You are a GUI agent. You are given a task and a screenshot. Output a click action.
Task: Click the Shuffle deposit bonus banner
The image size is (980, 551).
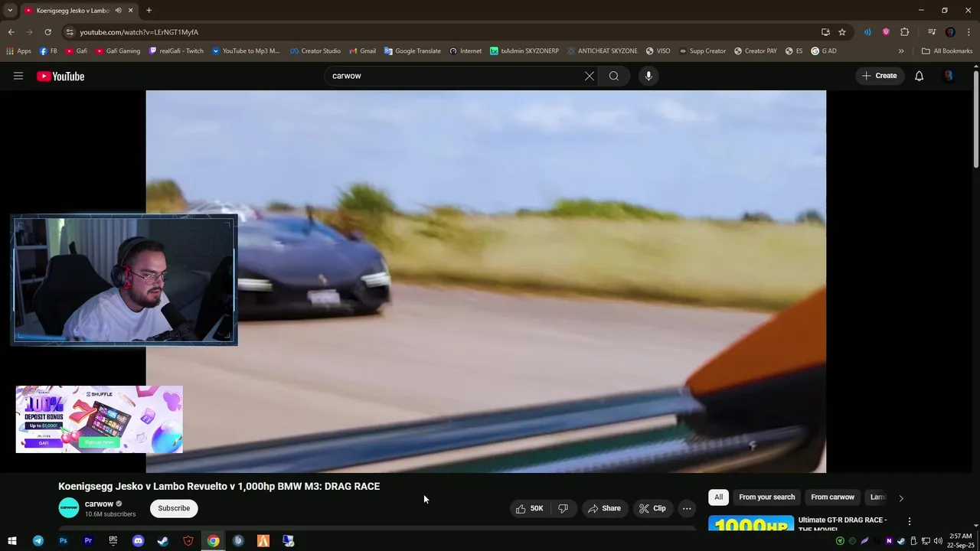pos(100,419)
